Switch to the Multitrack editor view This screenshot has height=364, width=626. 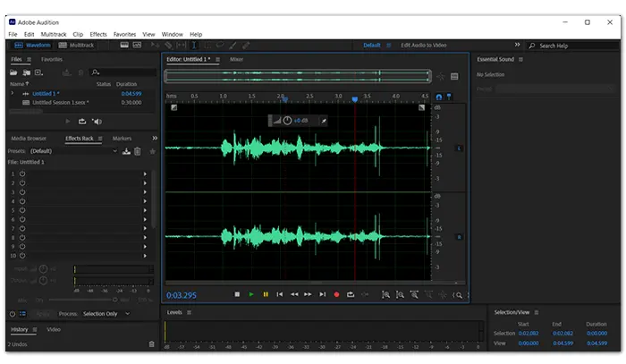point(76,45)
